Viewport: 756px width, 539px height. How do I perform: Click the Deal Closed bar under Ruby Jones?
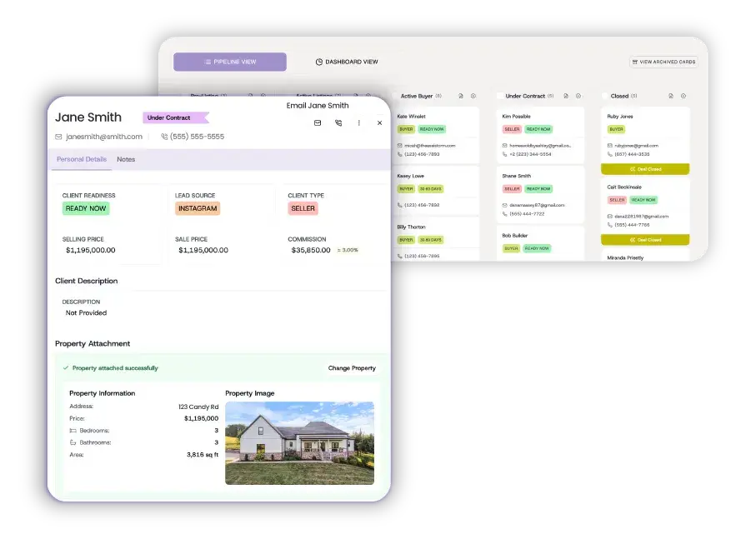pos(645,169)
